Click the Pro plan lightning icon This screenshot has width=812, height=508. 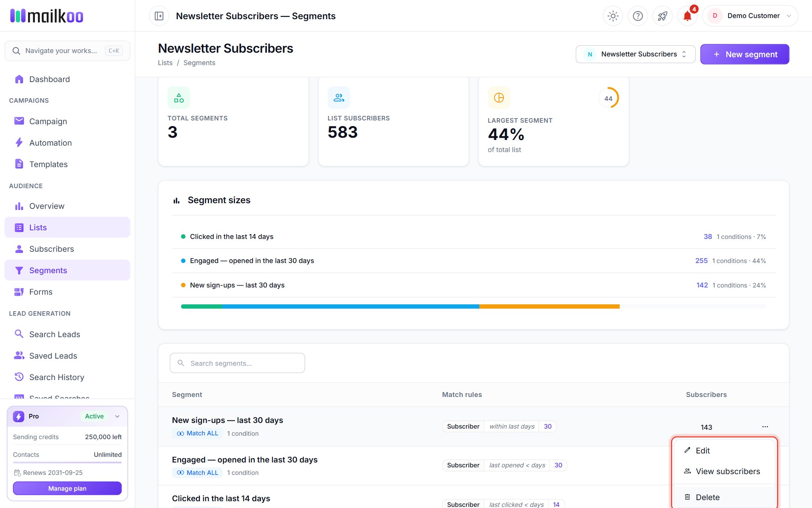18,416
